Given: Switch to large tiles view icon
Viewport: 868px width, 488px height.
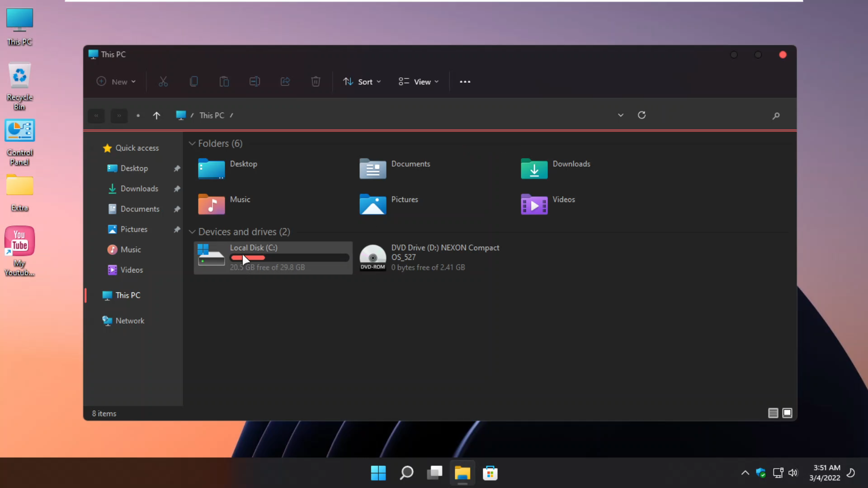Looking at the screenshot, I should pyautogui.click(x=787, y=413).
